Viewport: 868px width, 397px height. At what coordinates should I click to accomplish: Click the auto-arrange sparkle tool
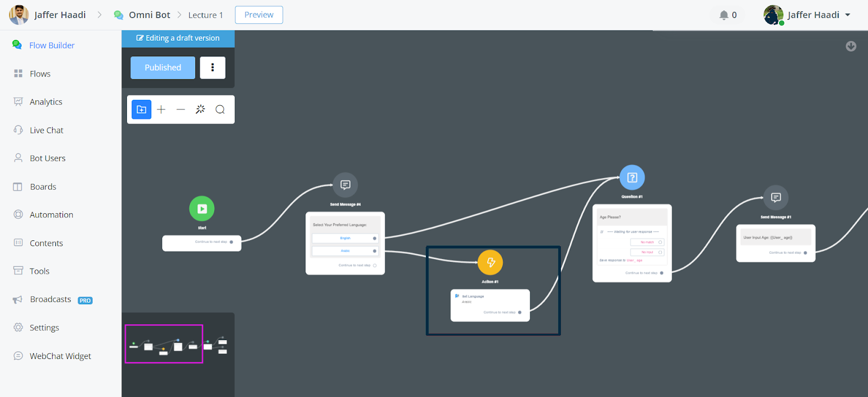pyautogui.click(x=200, y=110)
